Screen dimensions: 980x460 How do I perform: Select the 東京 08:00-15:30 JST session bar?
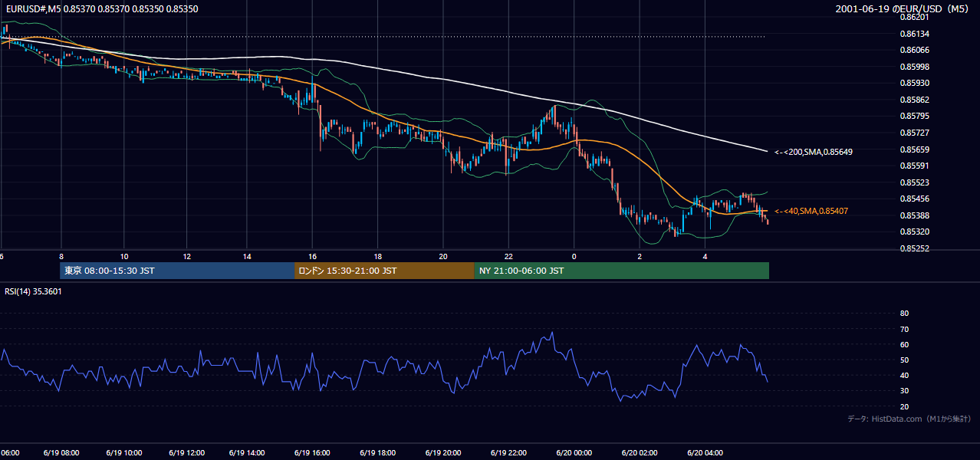coord(177,271)
